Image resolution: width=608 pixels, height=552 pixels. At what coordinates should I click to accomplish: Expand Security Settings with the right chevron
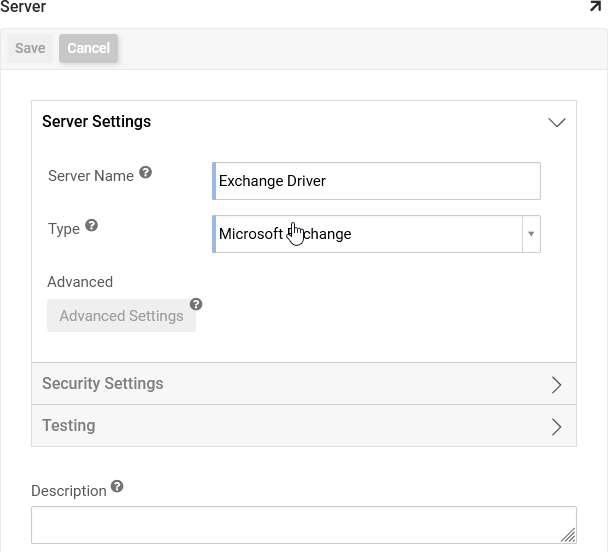pyautogui.click(x=557, y=385)
